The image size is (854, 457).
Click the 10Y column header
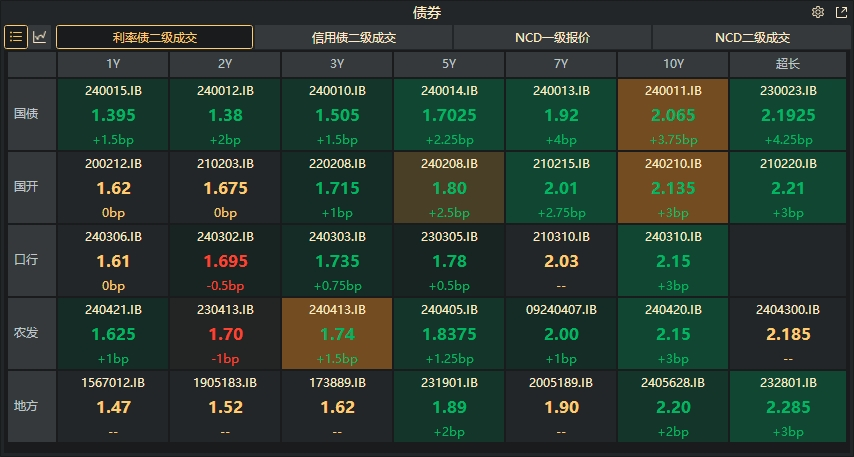pyautogui.click(x=673, y=64)
